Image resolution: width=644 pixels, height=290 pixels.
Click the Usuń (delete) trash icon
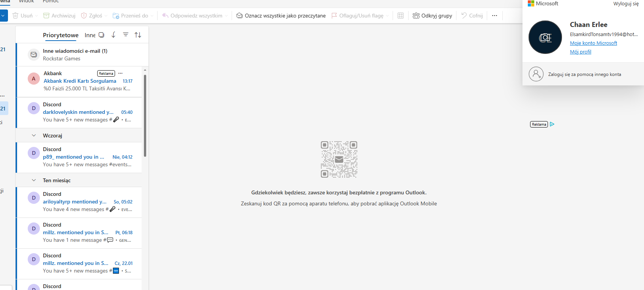[x=16, y=16]
